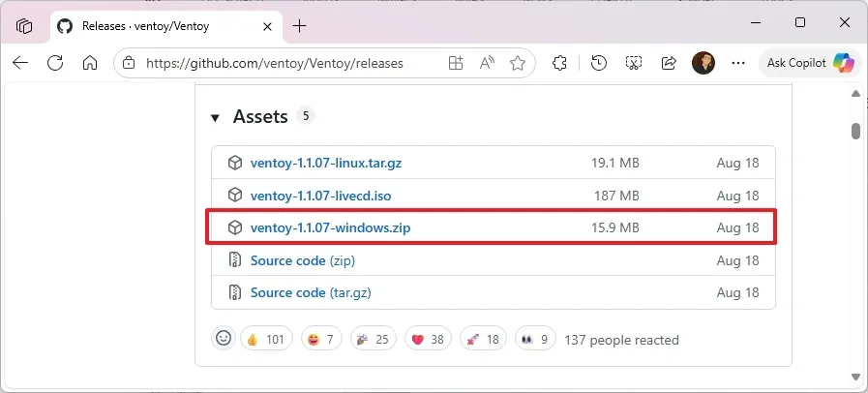Open the Settings and more ellipsis menu
The image size is (868, 393).
[738, 63]
